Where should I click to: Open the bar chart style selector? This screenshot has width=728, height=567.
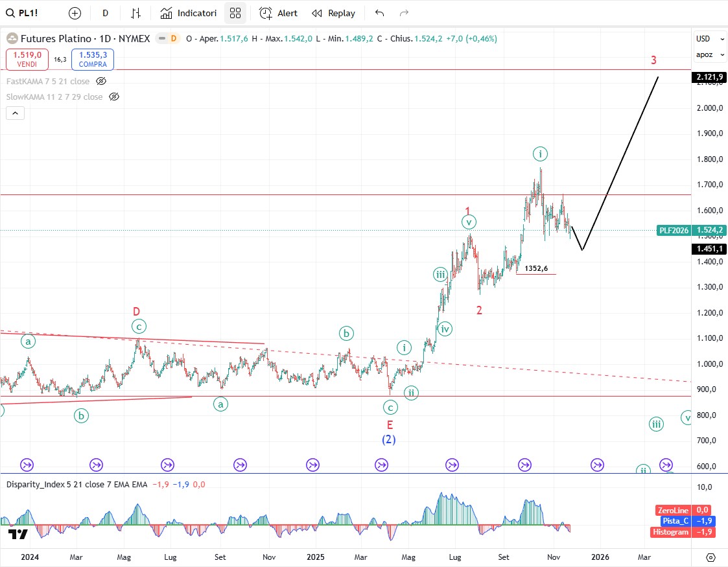[135, 13]
